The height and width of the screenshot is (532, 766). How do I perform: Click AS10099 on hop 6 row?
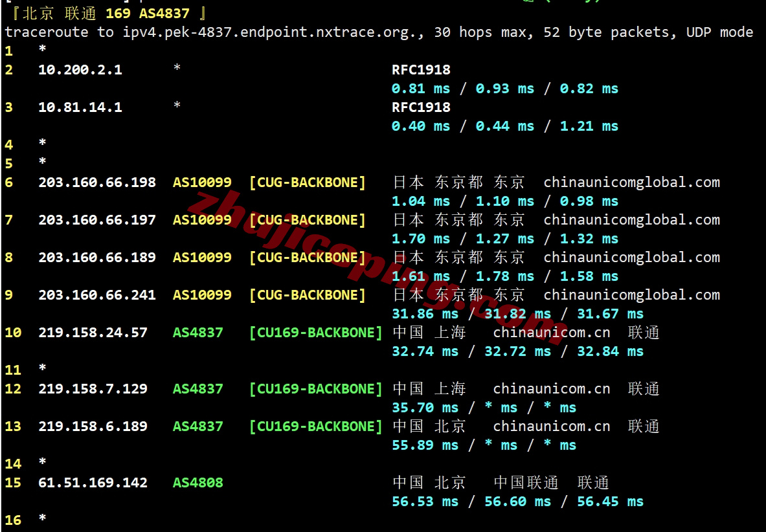pos(202,183)
